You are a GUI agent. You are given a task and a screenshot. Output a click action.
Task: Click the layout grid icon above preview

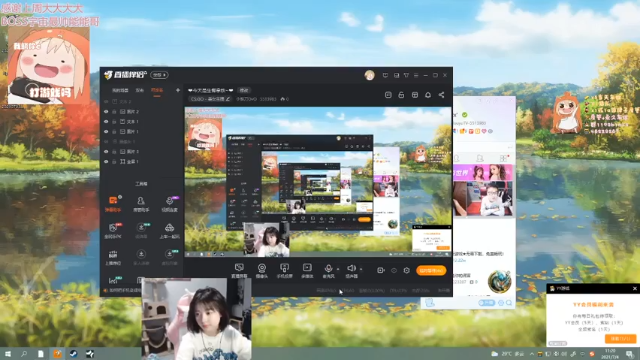click(x=415, y=95)
